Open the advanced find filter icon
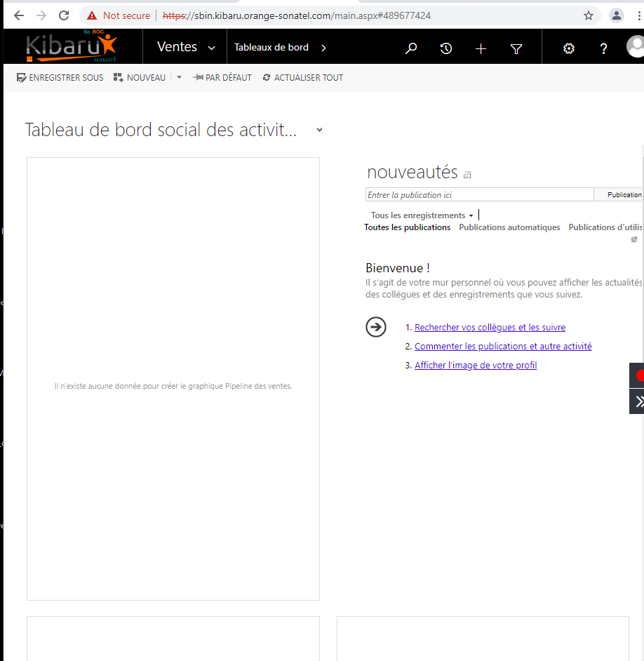This screenshot has height=661, width=644. point(516,48)
